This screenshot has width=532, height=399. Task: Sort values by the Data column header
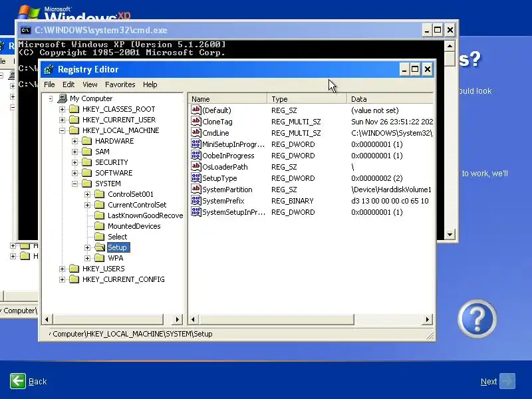[390, 99]
